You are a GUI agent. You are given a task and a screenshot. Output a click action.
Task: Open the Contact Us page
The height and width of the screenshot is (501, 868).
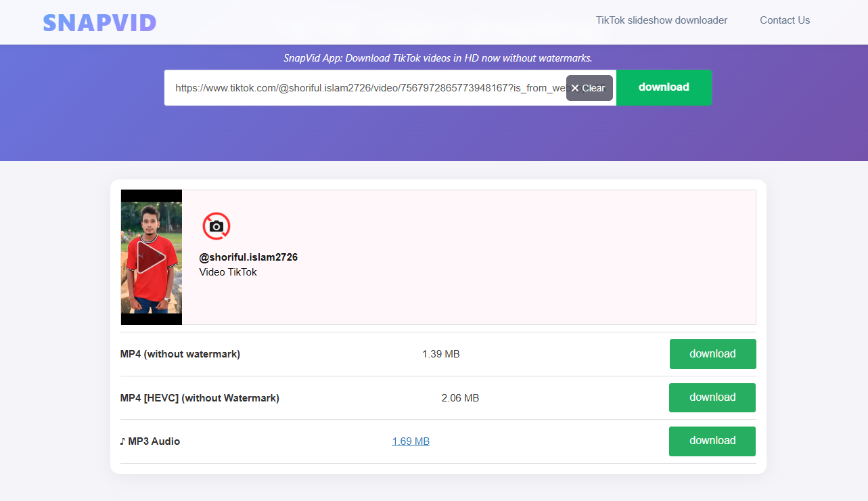(784, 20)
